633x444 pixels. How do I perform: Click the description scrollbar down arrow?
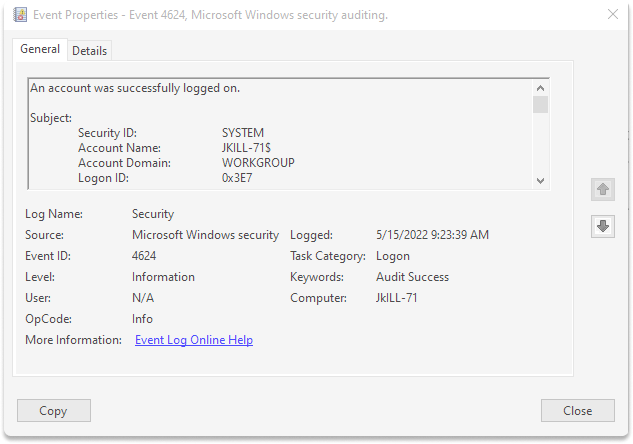point(541,181)
